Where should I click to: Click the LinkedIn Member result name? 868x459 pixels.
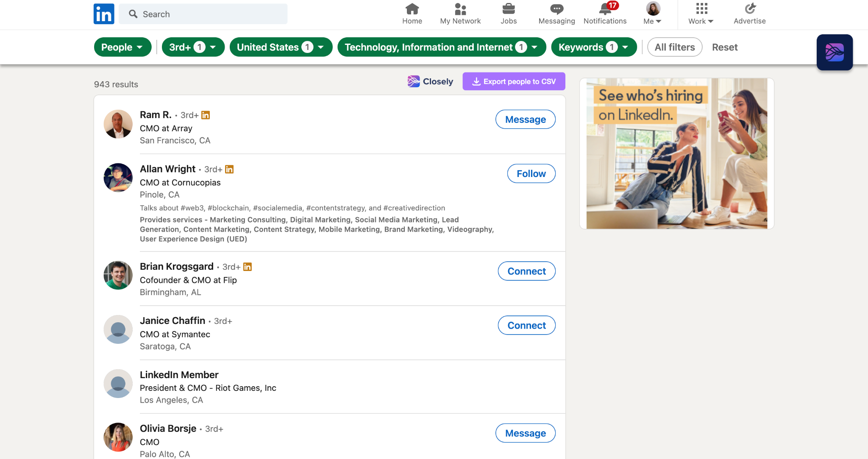[179, 375]
